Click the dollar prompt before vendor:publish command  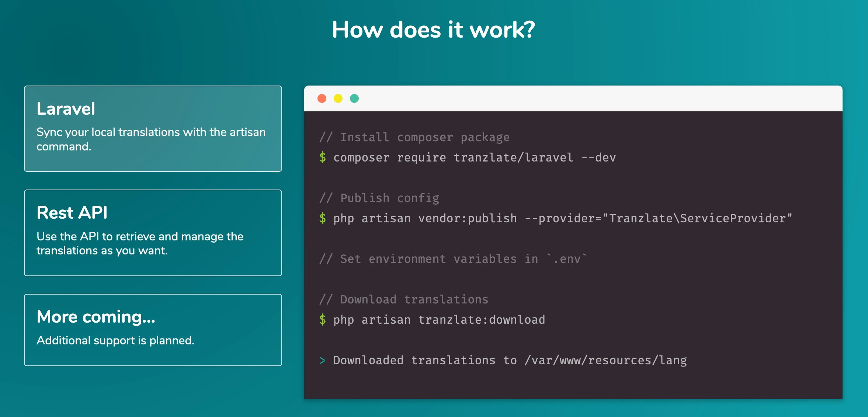point(323,218)
